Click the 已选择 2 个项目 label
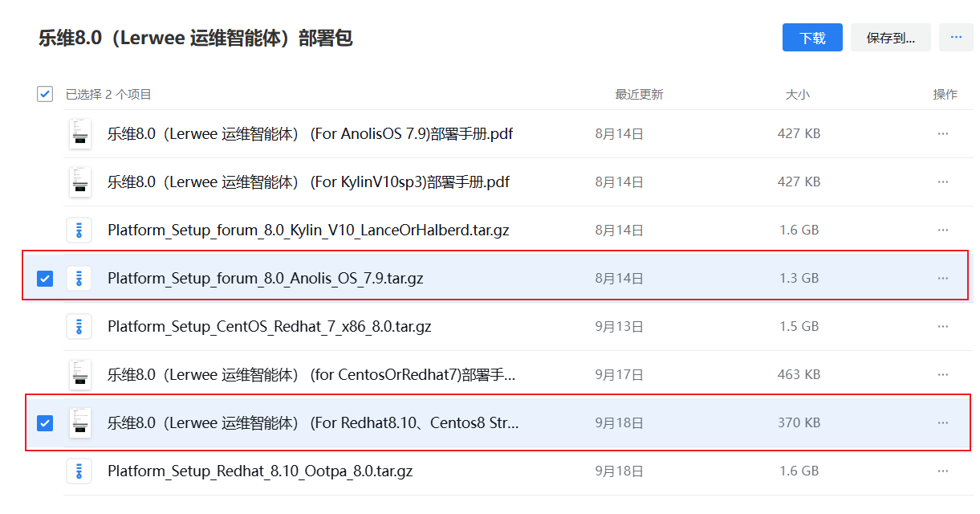This screenshot has height=514, width=980. [108, 95]
